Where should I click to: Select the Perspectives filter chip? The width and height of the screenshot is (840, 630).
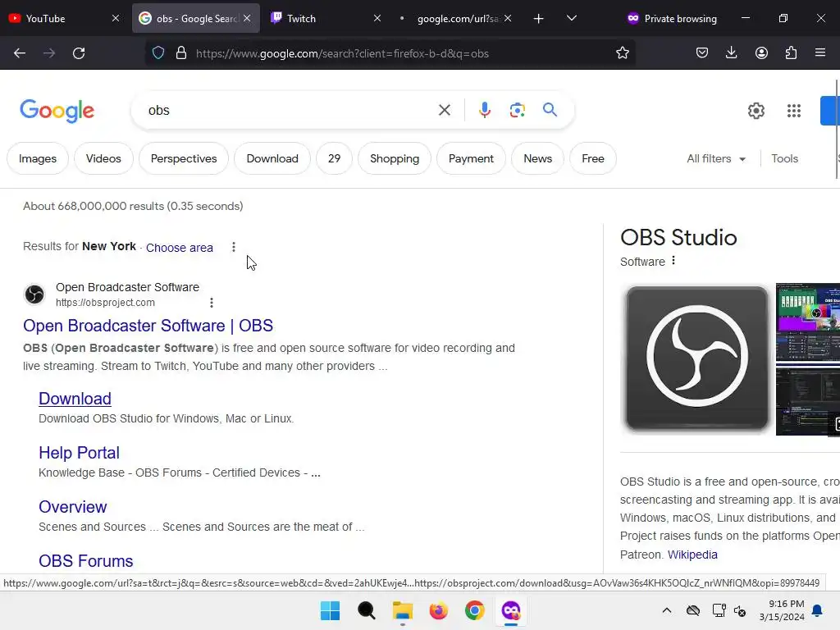(184, 158)
